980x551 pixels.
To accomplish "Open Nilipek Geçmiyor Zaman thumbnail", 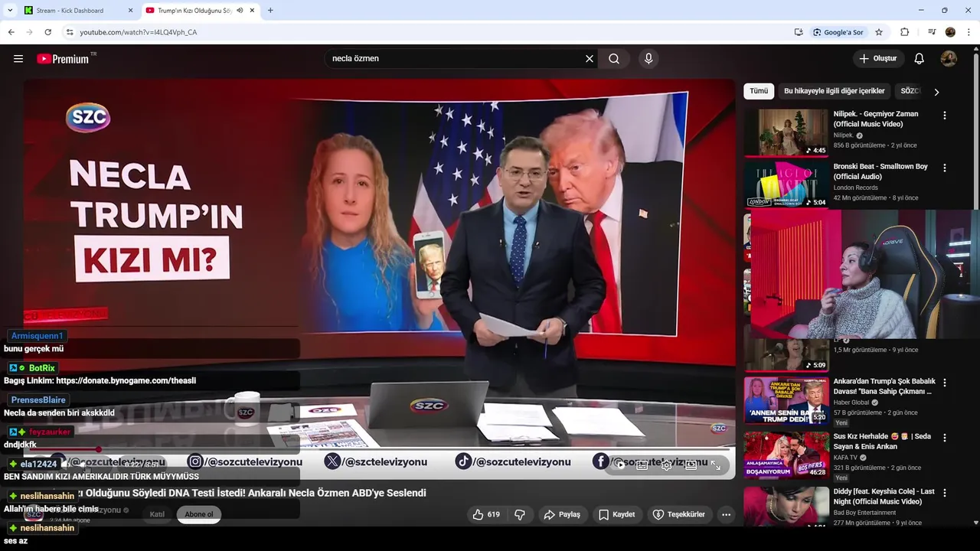I will click(x=786, y=132).
